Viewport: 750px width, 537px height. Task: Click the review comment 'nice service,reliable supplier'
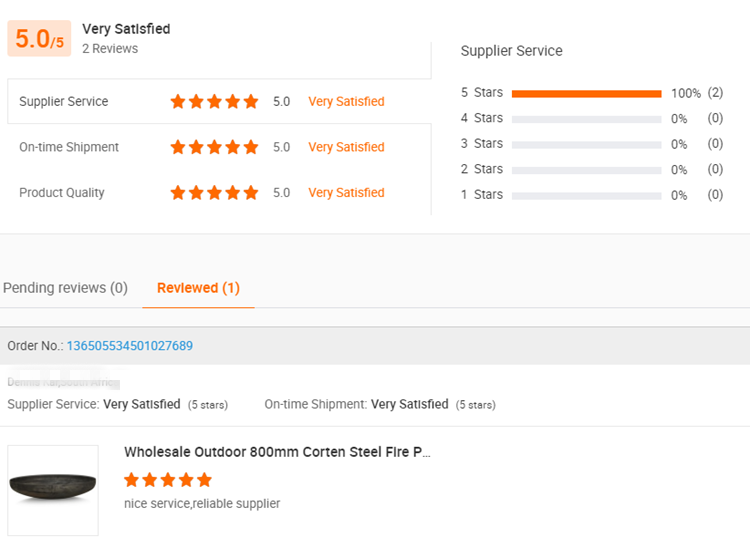(202, 504)
